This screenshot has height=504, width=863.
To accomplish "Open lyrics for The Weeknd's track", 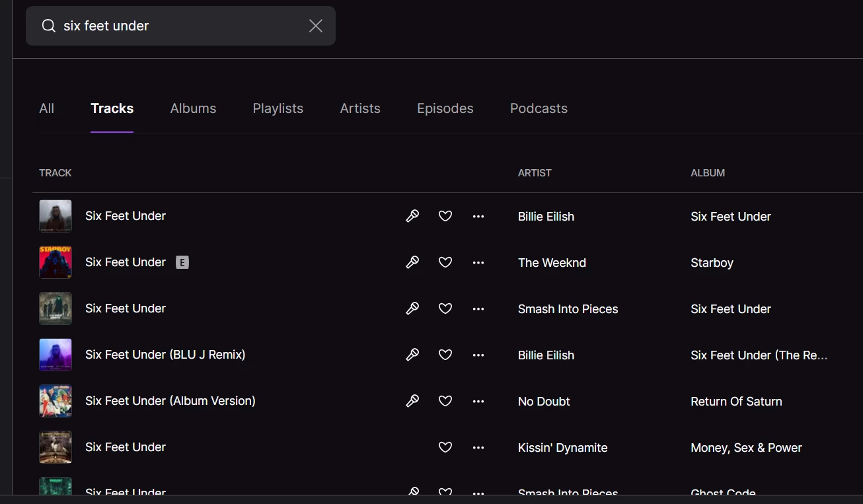I will pos(412,262).
